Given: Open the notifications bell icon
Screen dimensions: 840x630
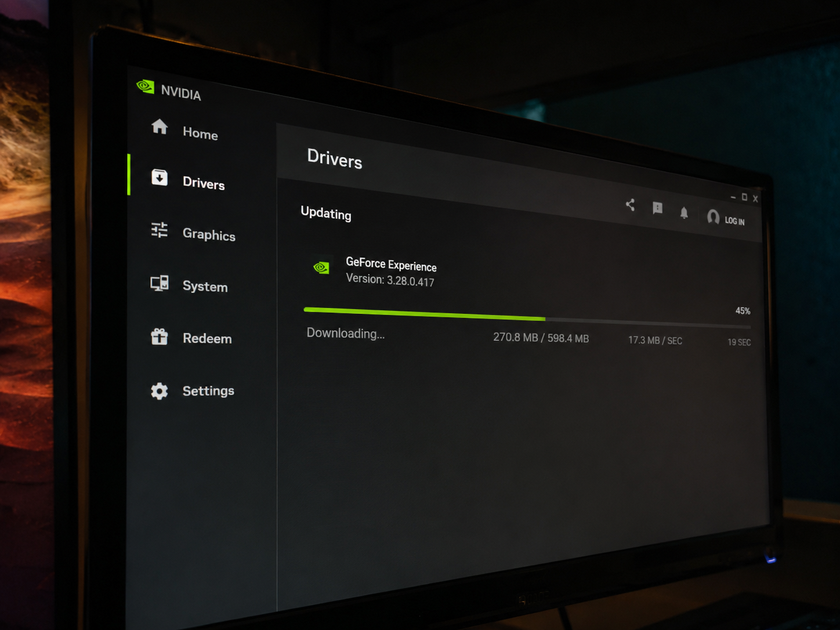Looking at the screenshot, I should pyautogui.click(x=684, y=213).
